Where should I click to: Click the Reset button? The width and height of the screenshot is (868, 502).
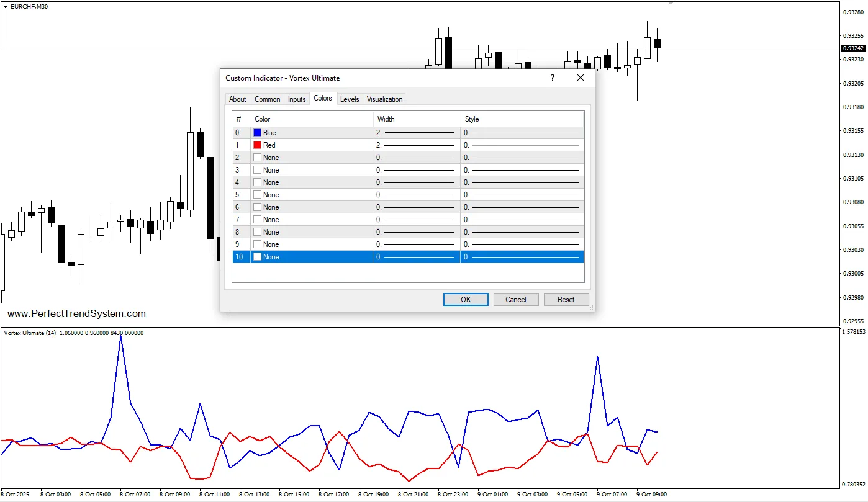[x=566, y=300]
